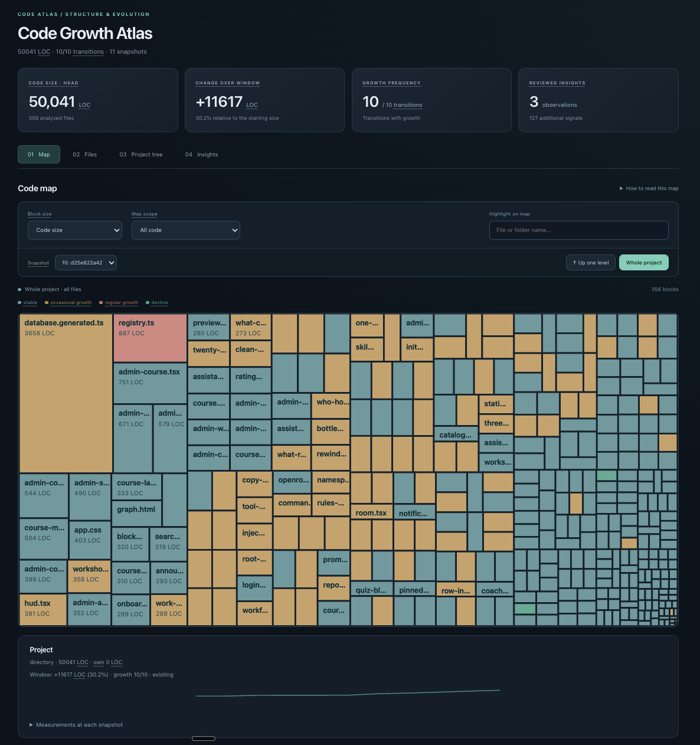Select the workf block
The width and height of the screenshot is (700, 745).
[254, 614]
